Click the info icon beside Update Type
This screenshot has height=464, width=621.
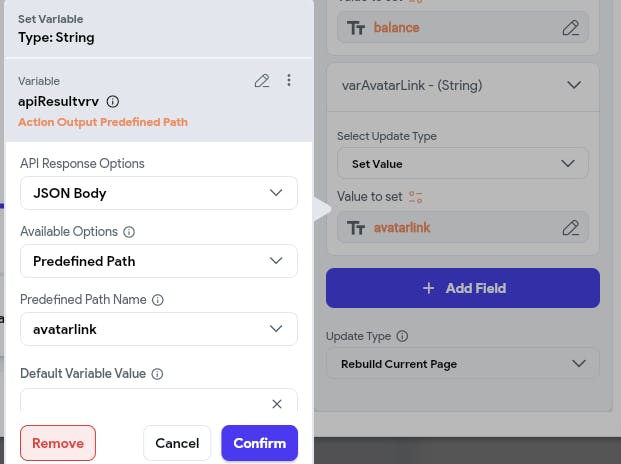(402, 337)
